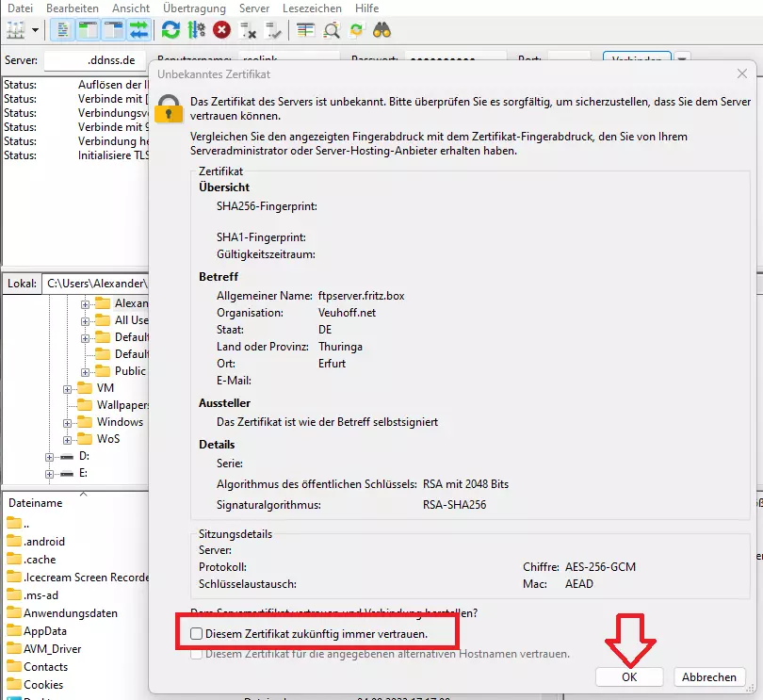Confirm the certificate with OK
Viewport: 763px width, 700px height.
[x=628, y=676]
